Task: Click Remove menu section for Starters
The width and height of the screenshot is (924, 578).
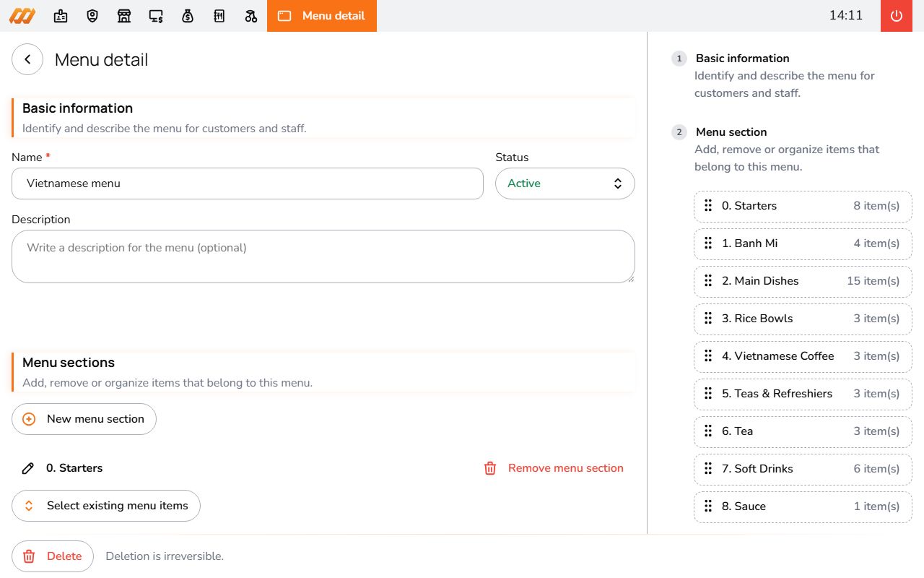Action: 554,468
